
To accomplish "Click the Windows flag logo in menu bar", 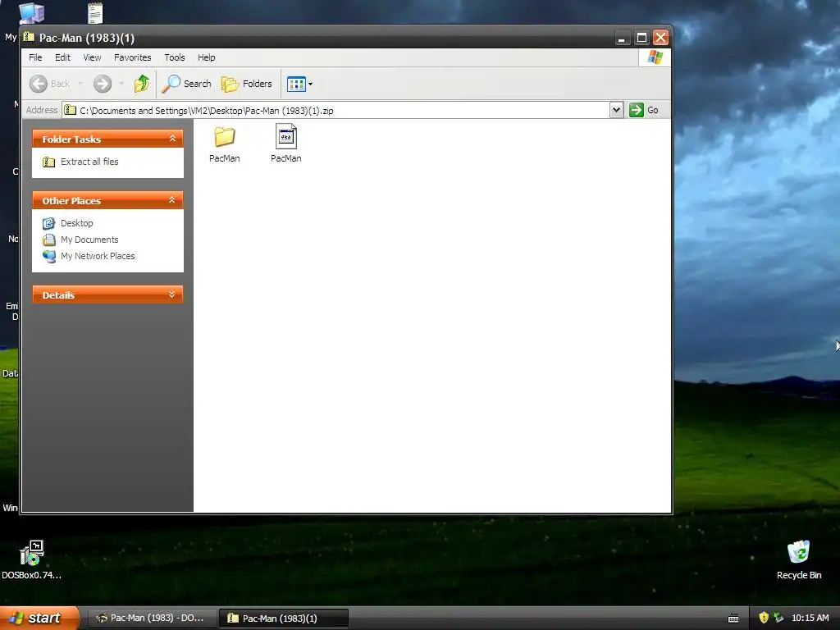I will 655,57.
